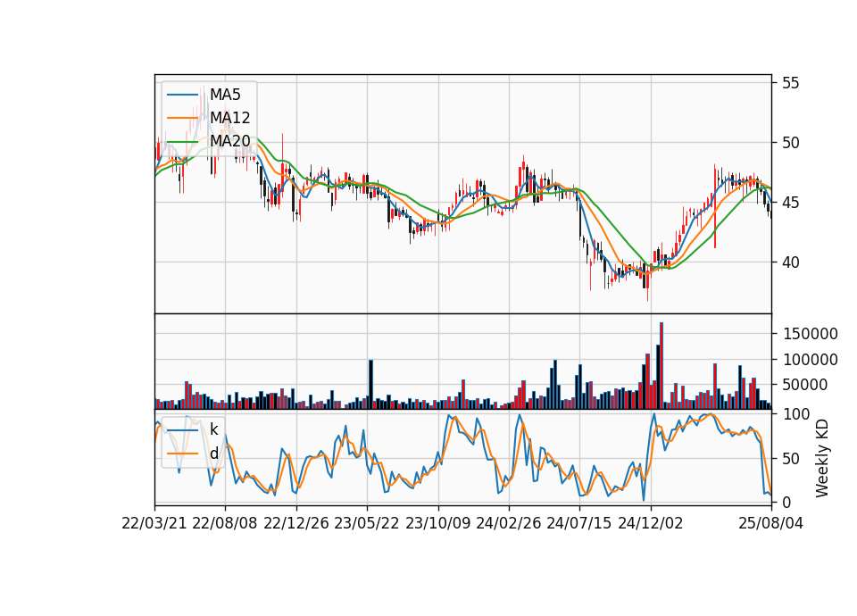
Task: Click the d legend label in KD panel
Action: click(x=214, y=454)
